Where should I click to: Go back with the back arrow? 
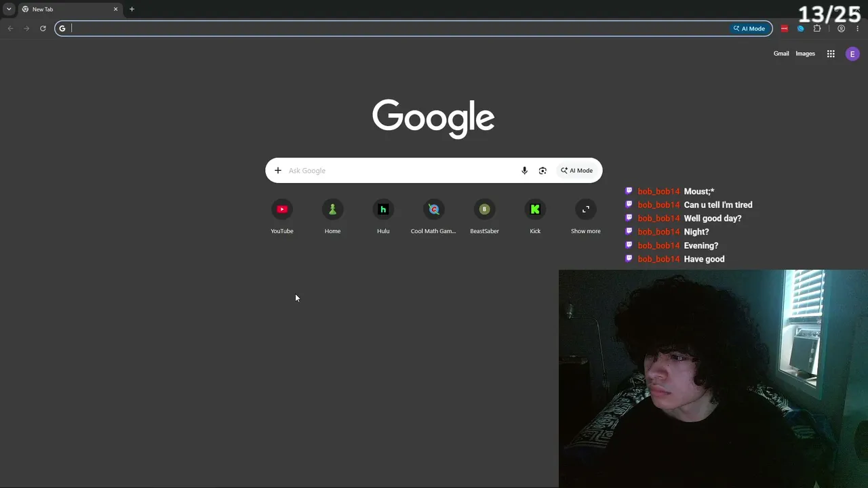(10, 28)
